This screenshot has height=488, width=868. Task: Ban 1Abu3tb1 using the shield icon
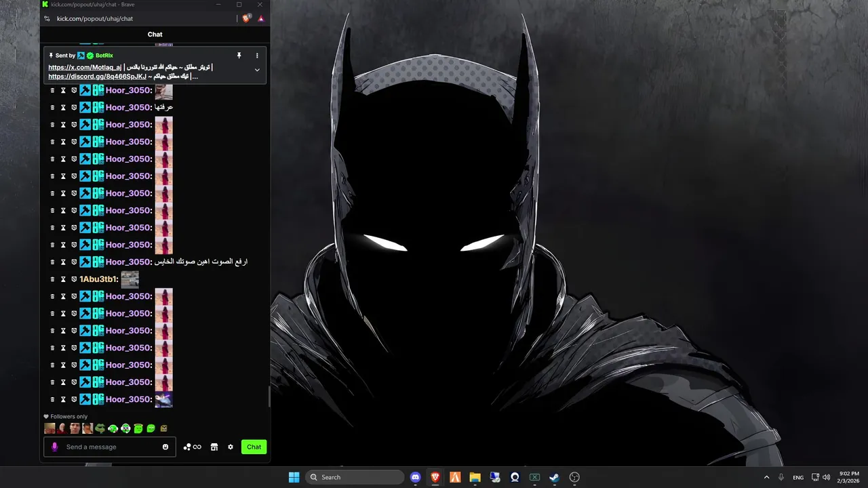pos(74,279)
